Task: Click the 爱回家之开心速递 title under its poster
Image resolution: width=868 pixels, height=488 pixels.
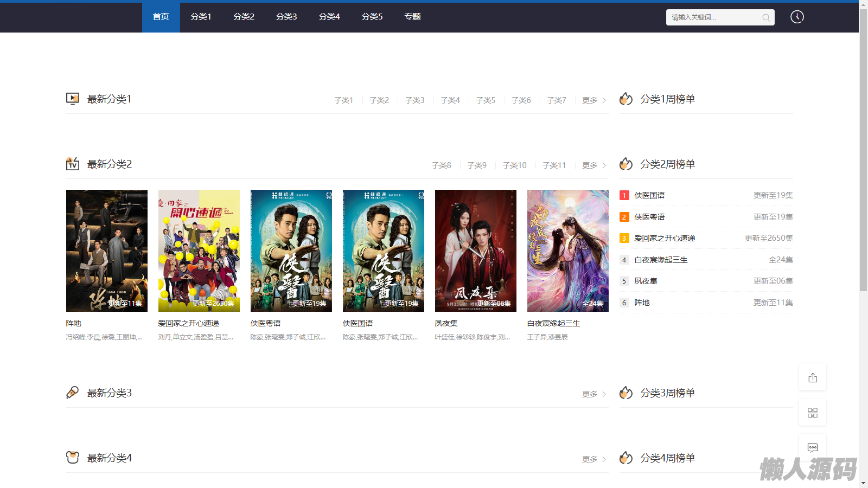Action: [189, 323]
